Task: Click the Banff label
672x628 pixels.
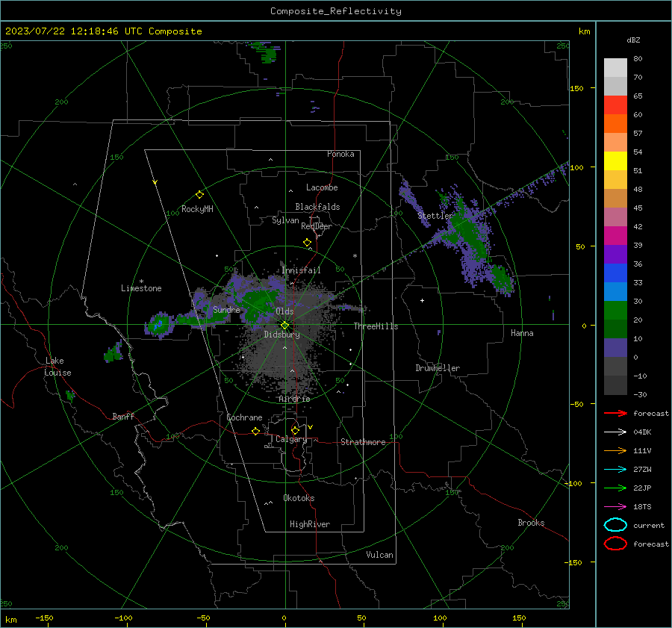Action: [123, 416]
